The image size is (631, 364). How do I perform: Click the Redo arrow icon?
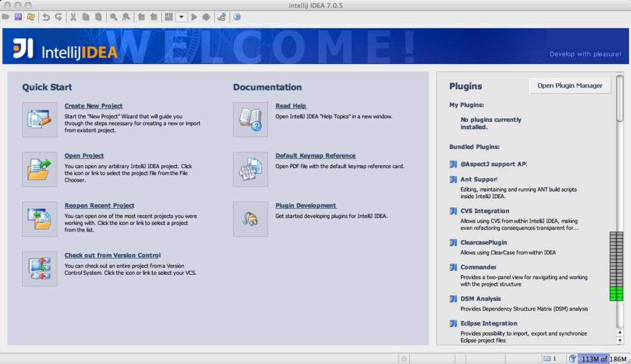click(59, 17)
